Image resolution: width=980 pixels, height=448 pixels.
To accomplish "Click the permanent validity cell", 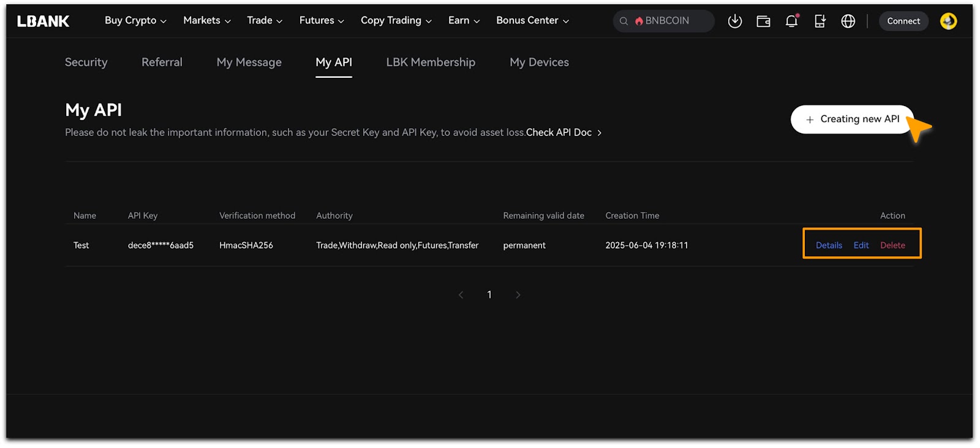I will click(524, 245).
